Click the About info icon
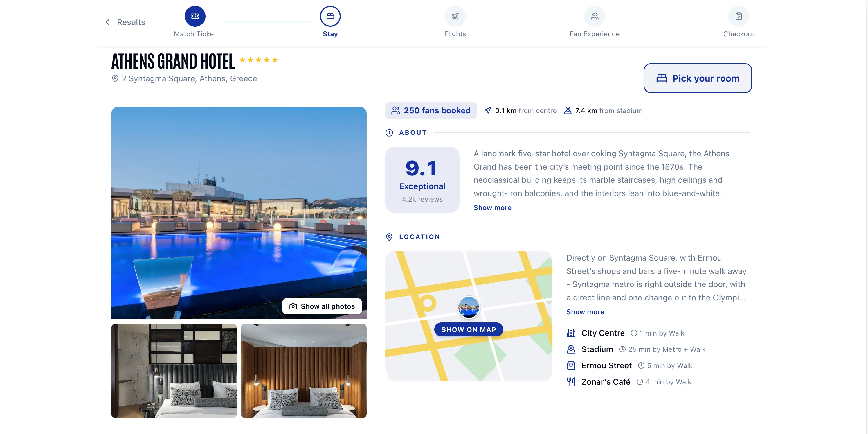The width and height of the screenshot is (868, 434). tap(389, 133)
